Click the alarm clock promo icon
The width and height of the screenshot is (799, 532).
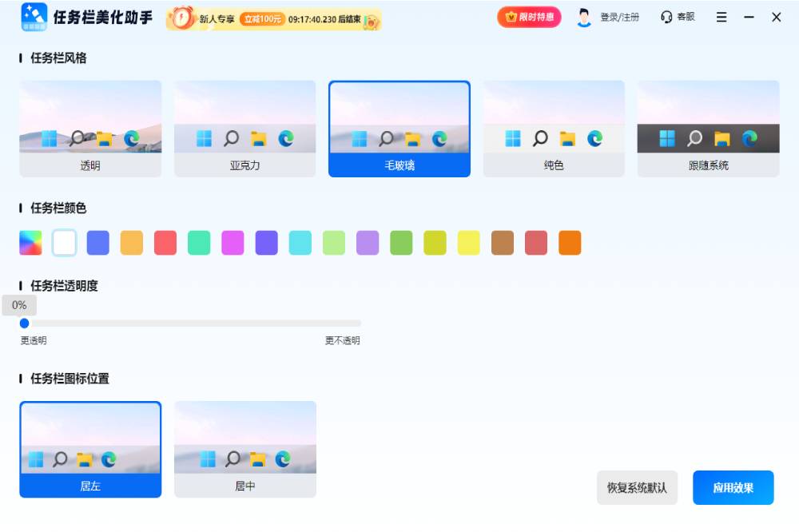(x=181, y=18)
